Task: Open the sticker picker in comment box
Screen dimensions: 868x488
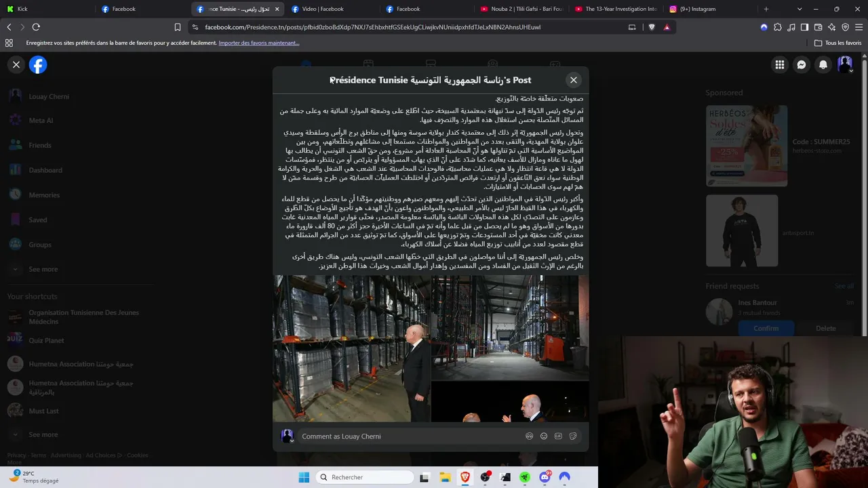Action: point(573,436)
